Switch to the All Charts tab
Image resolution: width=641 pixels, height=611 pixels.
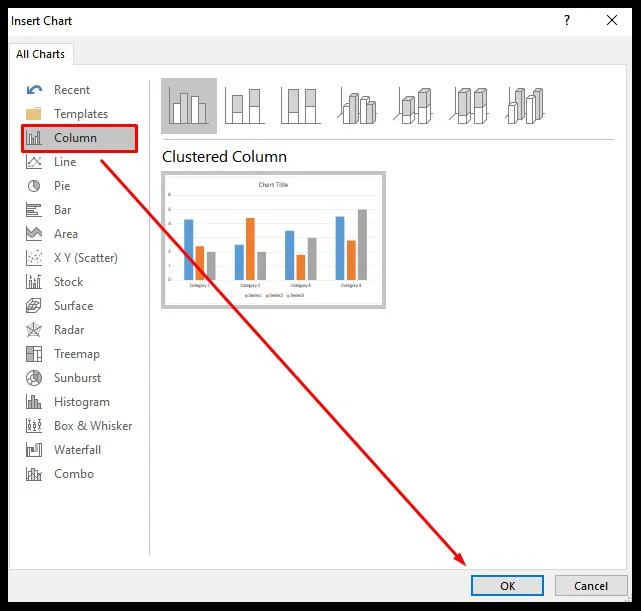40,54
